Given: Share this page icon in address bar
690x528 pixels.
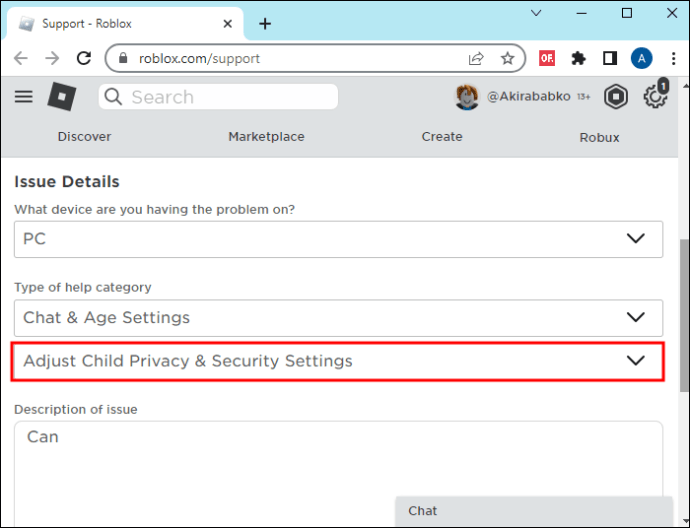Looking at the screenshot, I should (x=476, y=58).
